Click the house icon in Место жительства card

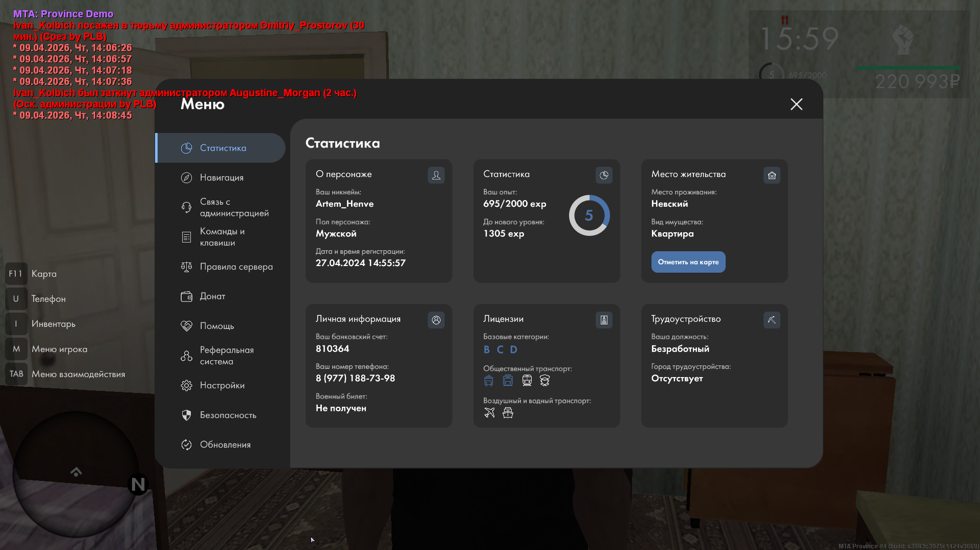[772, 175]
